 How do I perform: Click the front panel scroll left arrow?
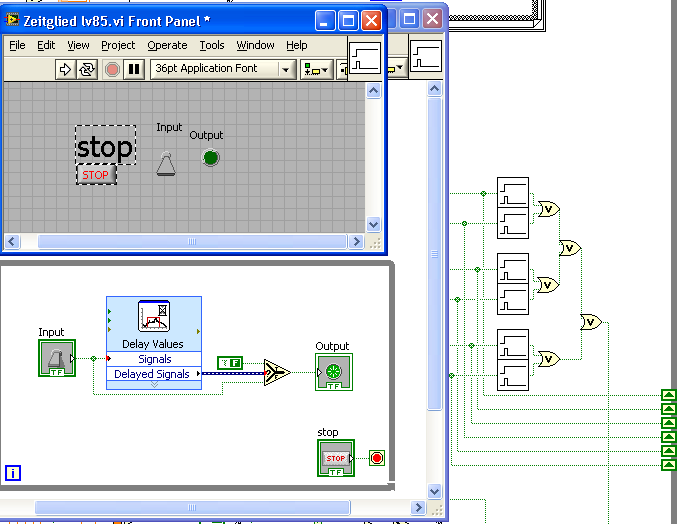11,241
